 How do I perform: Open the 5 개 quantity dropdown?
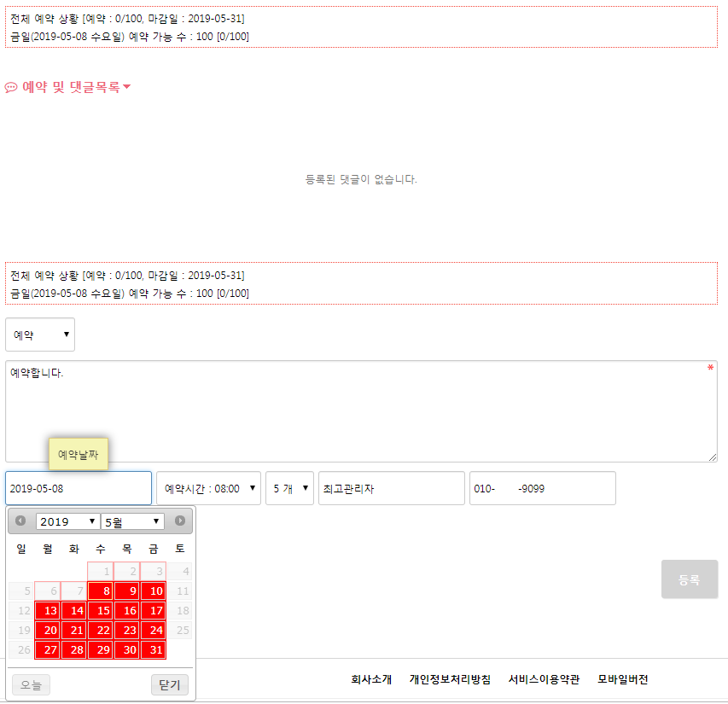289,489
